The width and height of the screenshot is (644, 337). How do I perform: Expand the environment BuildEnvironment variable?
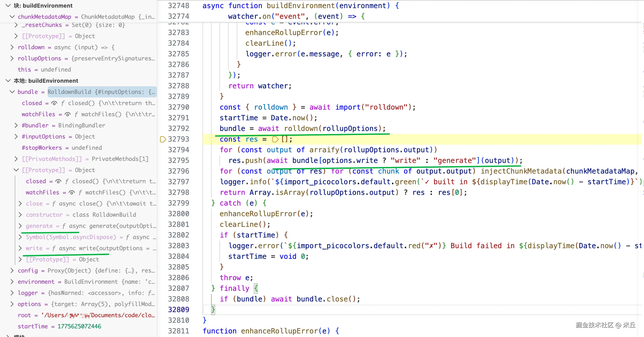(x=12, y=282)
